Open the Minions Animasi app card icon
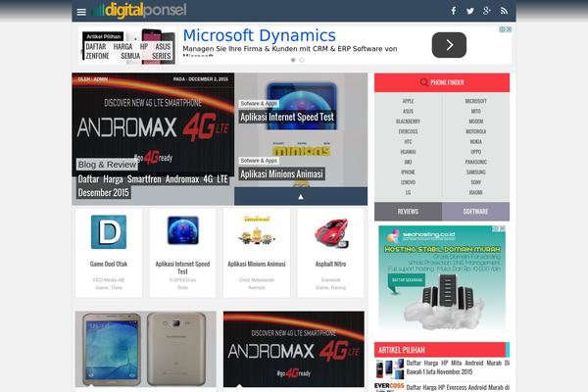 [257, 231]
